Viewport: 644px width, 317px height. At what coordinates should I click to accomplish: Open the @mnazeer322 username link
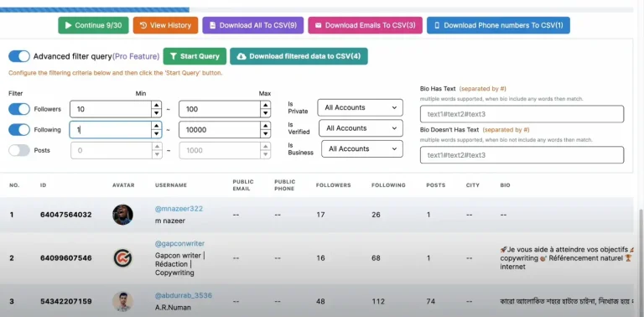(x=179, y=209)
